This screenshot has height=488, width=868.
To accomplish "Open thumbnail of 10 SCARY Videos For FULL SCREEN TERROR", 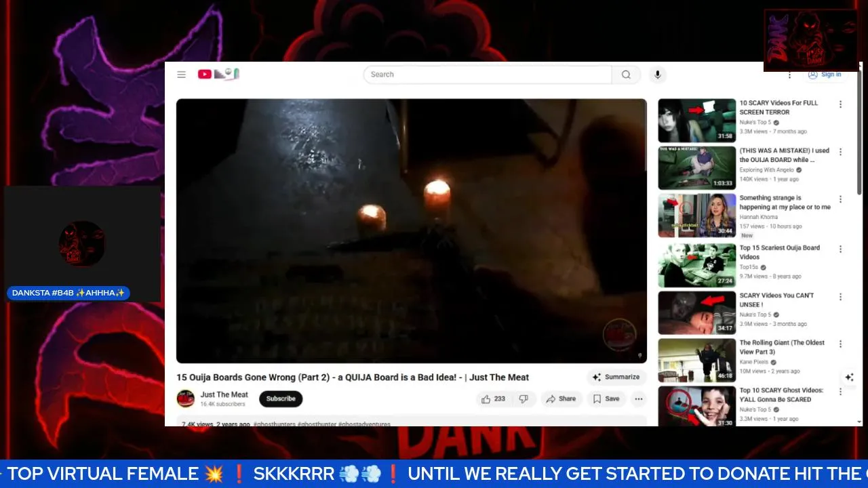I will point(696,121).
